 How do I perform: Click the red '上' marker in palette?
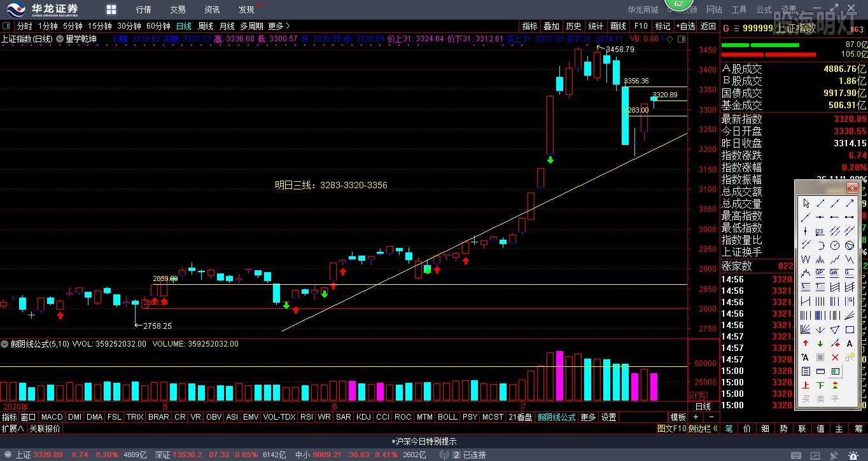click(806, 385)
